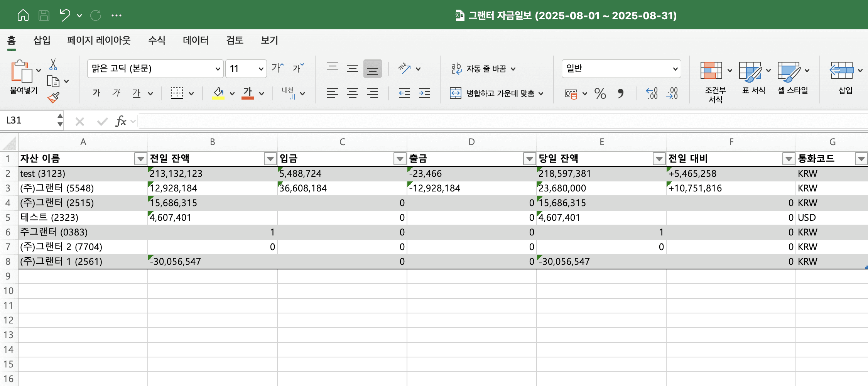Open filter dropdown for 전일 대비 column

point(789,159)
